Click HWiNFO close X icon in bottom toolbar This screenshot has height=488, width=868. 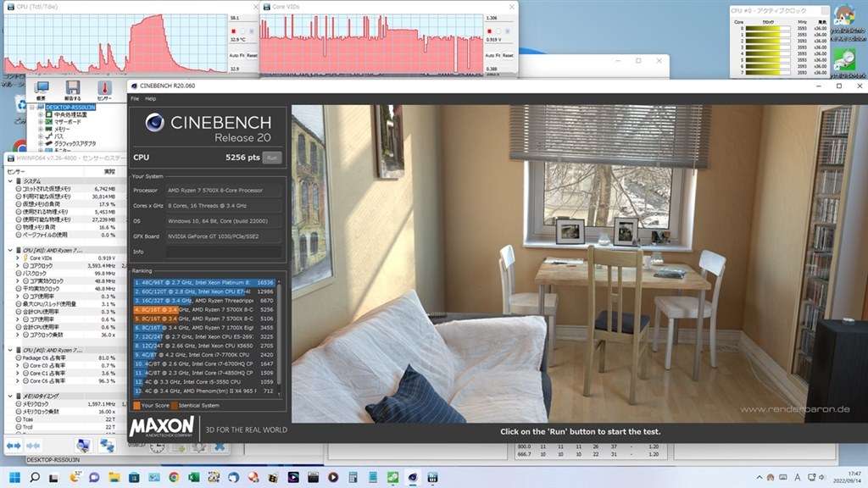(220, 446)
